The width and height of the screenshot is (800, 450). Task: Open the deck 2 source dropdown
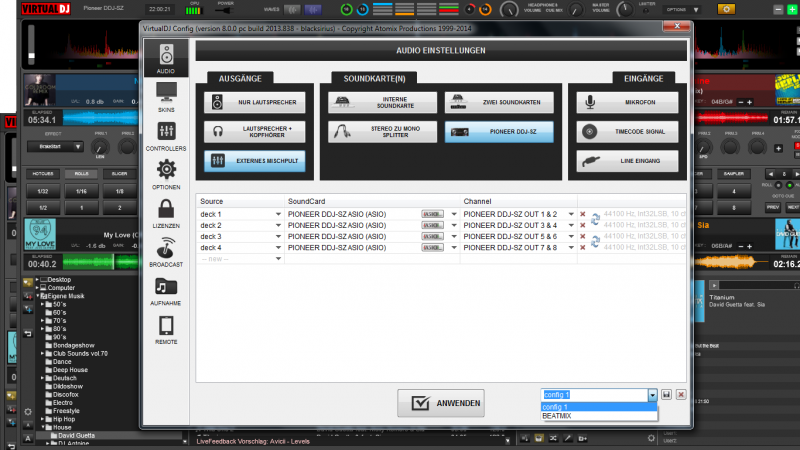[278, 226]
